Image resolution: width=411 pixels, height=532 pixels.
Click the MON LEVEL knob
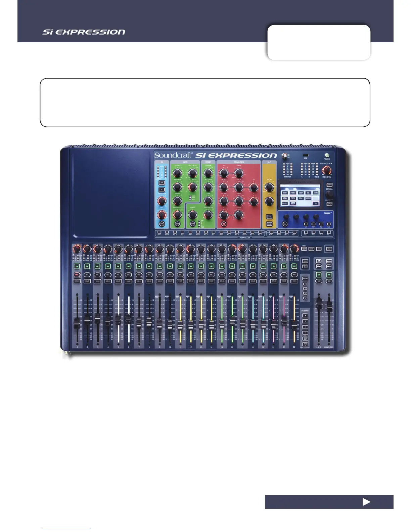327,171
